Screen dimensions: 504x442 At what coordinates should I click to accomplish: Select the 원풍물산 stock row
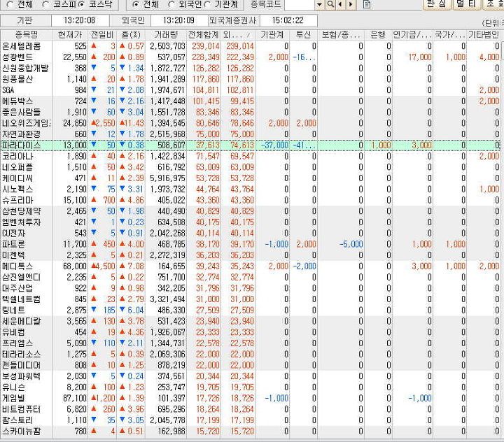tap(251, 79)
